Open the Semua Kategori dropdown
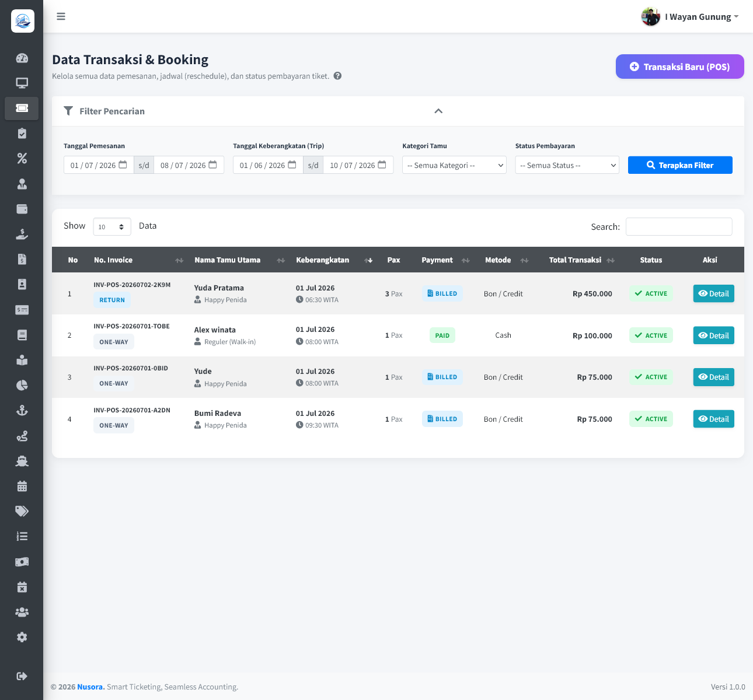 click(454, 165)
